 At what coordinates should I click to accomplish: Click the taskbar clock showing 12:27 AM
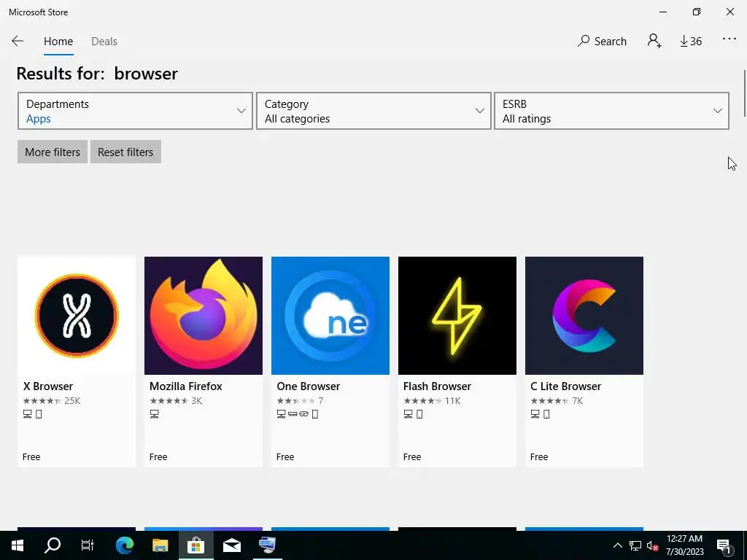coord(684,545)
